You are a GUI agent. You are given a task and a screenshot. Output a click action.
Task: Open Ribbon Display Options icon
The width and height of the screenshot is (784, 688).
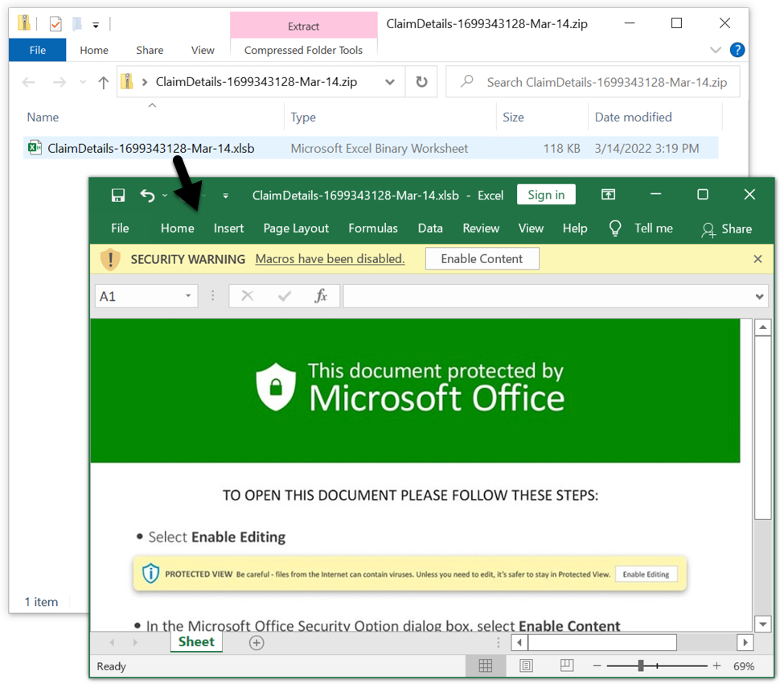click(609, 195)
